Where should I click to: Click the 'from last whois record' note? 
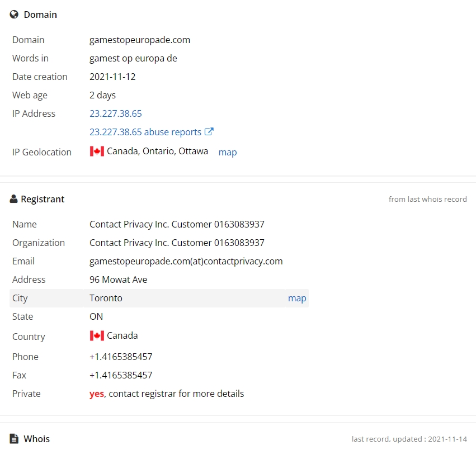pyautogui.click(x=427, y=199)
